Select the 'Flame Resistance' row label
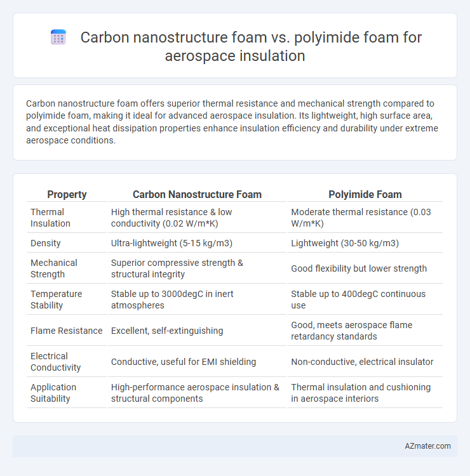 click(67, 331)
